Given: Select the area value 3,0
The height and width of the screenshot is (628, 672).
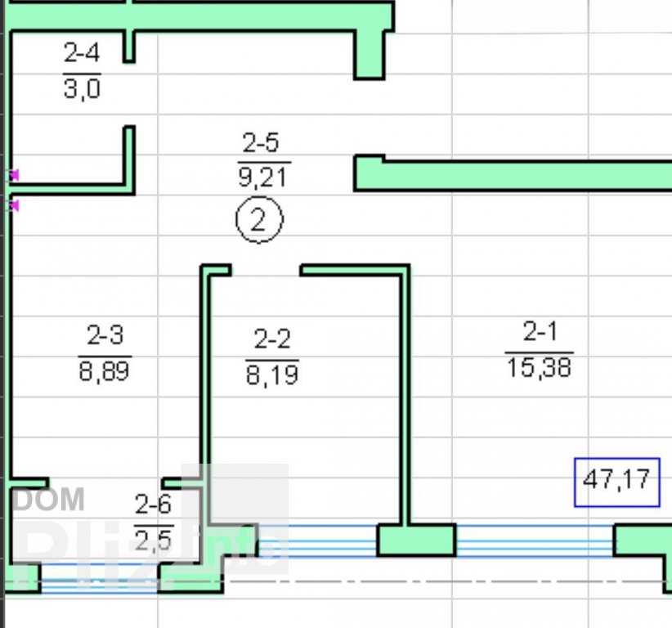Looking at the screenshot, I should pos(82,88).
